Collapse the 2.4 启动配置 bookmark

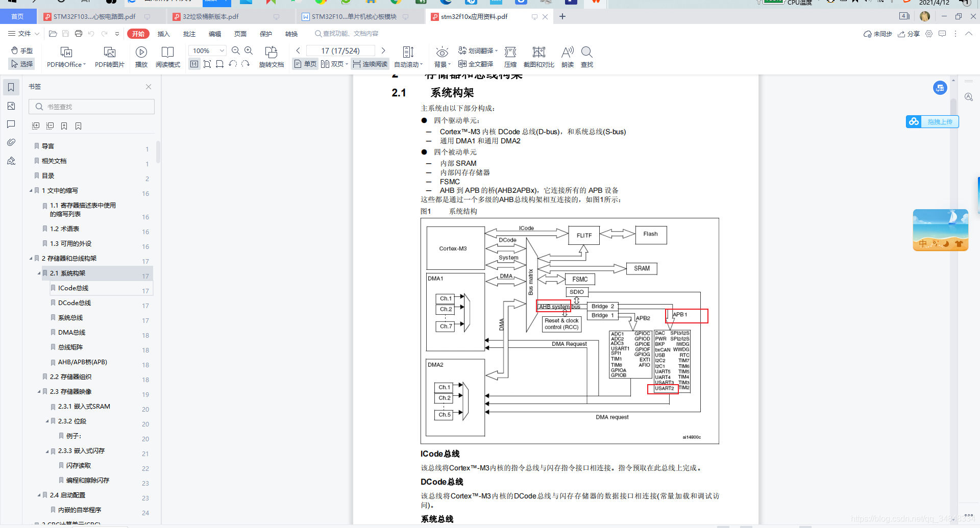[x=39, y=495]
